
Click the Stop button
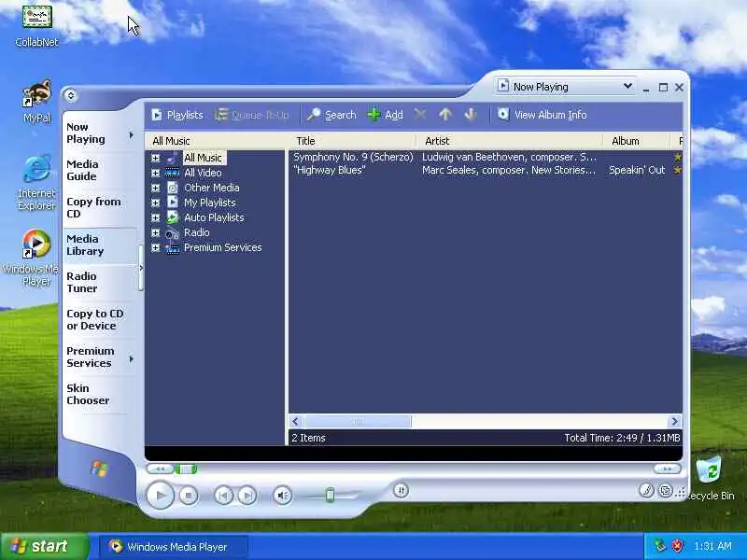pyautogui.click(x=189, y=496)
